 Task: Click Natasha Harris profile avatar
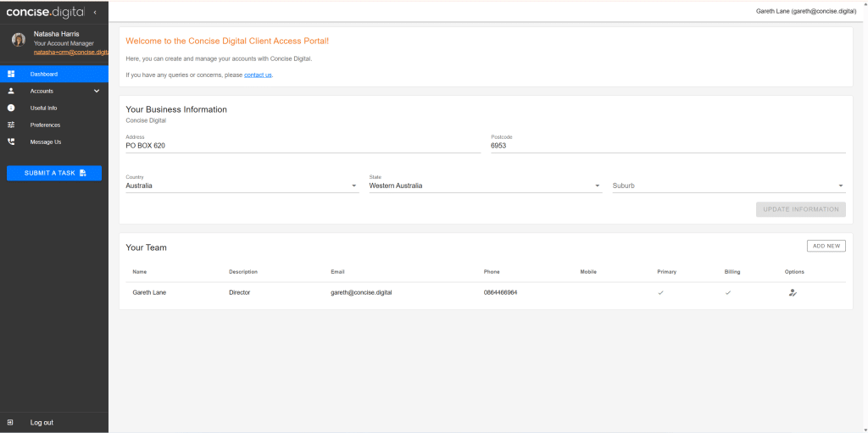pyautogui.click(x=18, y=39)
